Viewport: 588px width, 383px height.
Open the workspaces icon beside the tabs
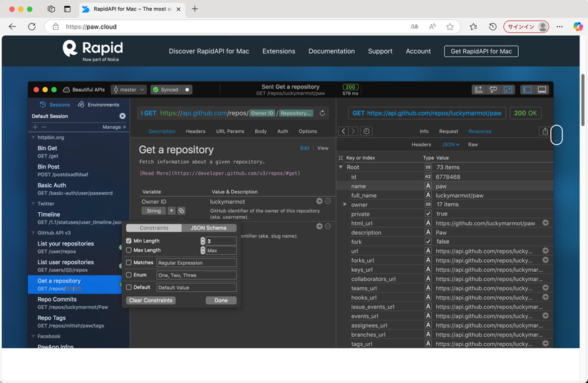tap(51, 9)
